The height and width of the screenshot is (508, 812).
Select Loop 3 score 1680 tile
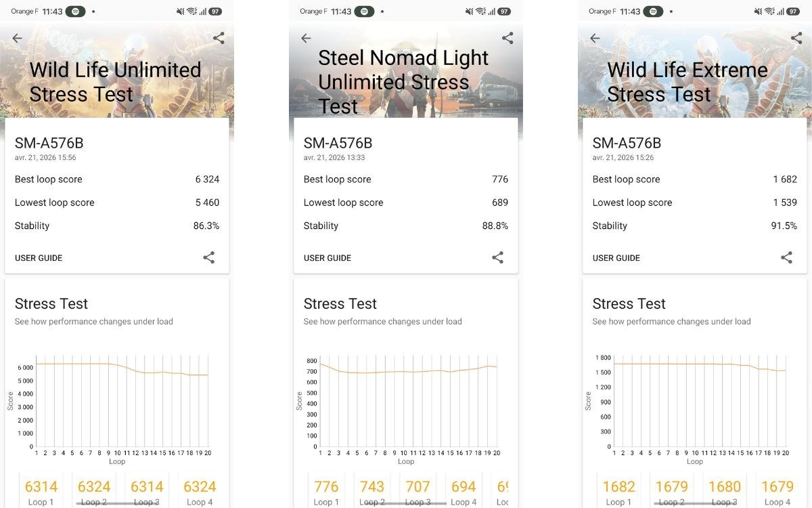725,491
